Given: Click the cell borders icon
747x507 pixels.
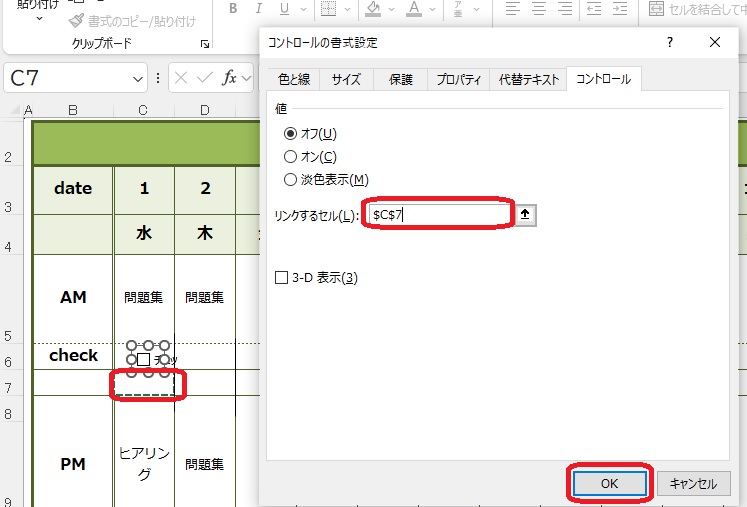Looking at the screenshot, I should coord(328,9).
